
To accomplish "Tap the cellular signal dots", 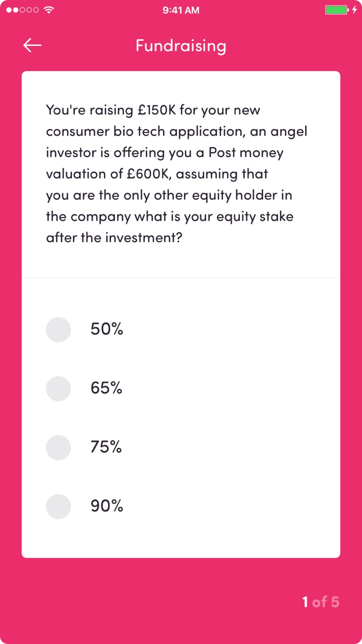I will [22, 10].
